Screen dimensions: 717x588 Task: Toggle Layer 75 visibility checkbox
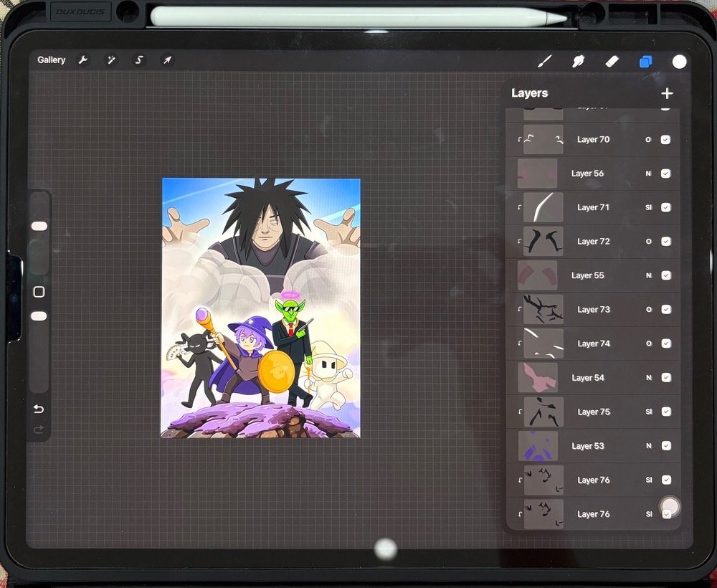click(666, 412)
